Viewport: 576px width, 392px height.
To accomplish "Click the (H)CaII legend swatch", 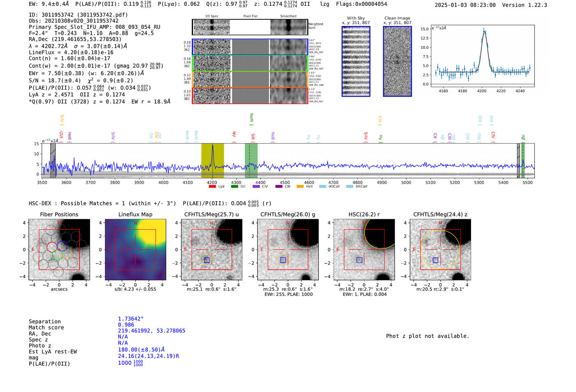I will click(350, 186).
